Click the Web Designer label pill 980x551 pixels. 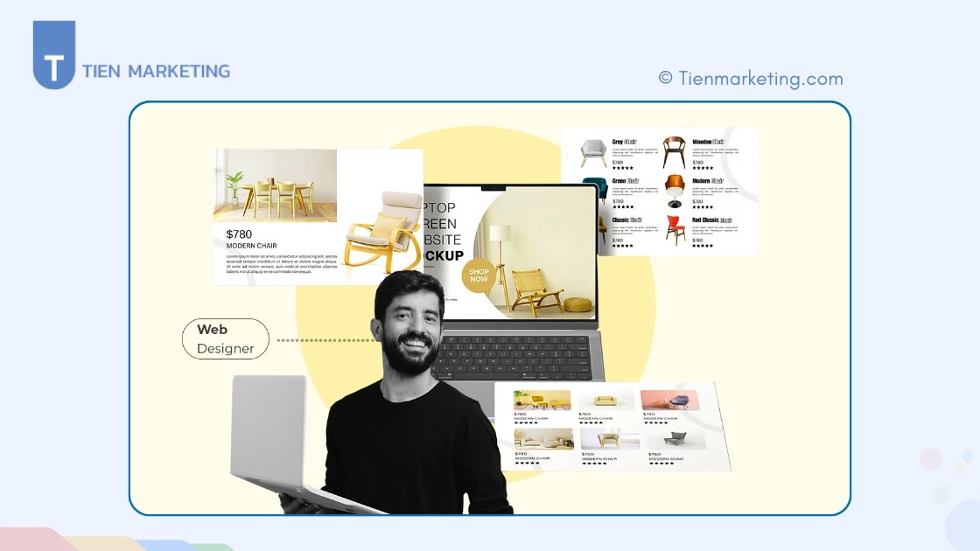(225, 338)
